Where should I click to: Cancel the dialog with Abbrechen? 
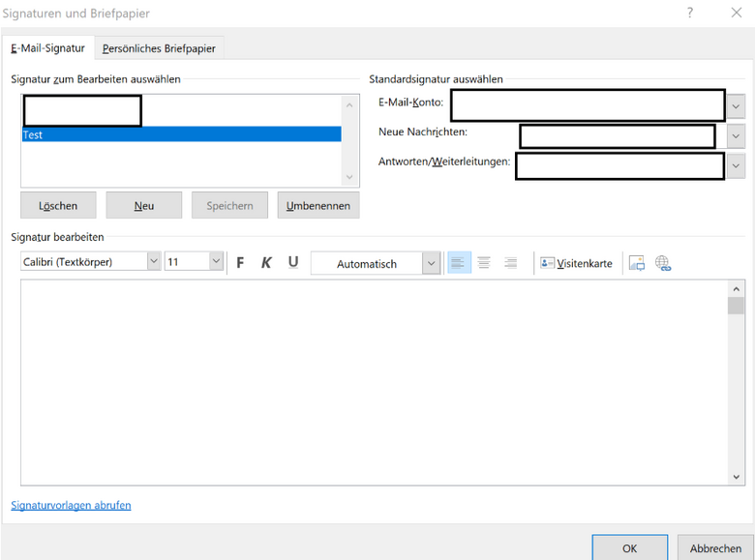tap(715, 548)
